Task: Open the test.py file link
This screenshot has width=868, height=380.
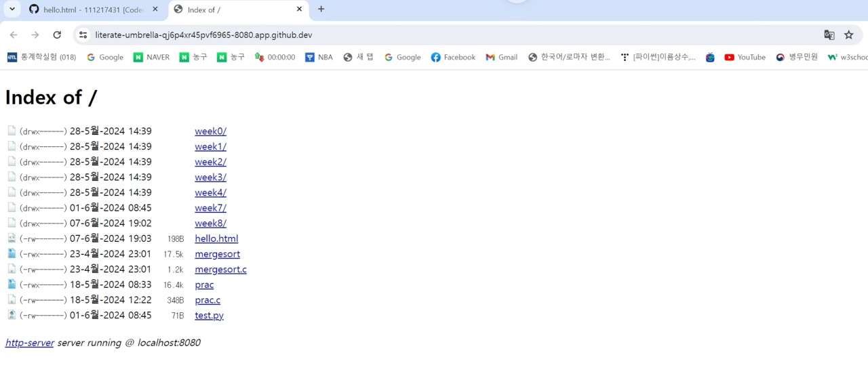Action: click(209, 316)
